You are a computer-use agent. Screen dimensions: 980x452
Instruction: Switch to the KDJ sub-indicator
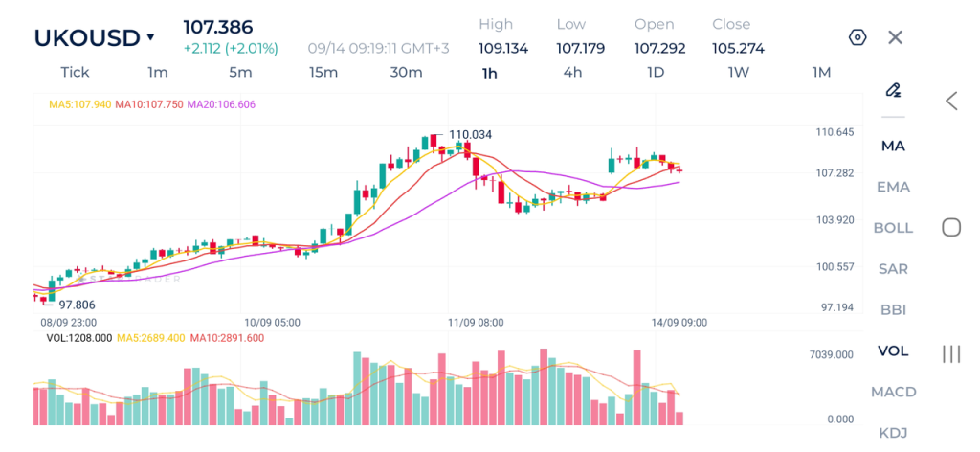[893, 433]
